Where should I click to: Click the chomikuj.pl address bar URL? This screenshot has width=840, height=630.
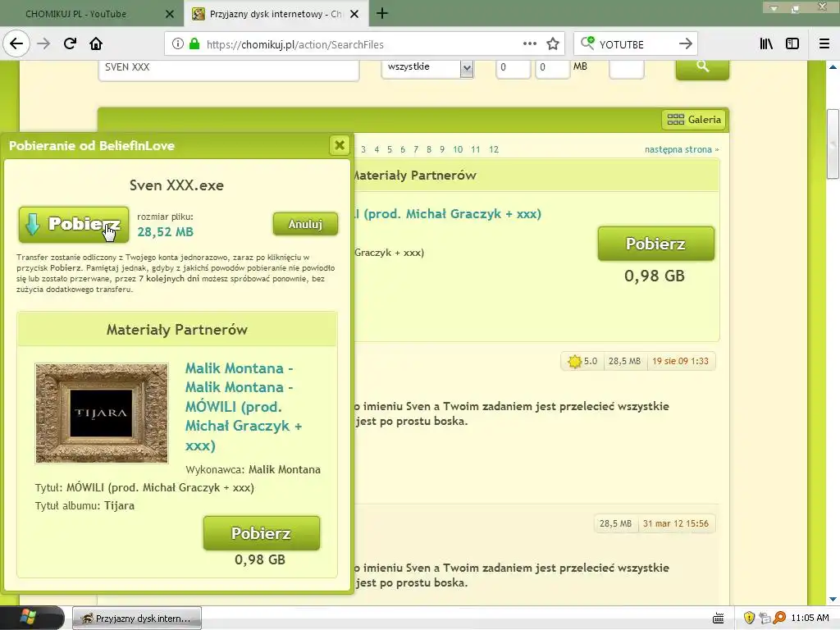pyautogui.click(x=295, y=44)
